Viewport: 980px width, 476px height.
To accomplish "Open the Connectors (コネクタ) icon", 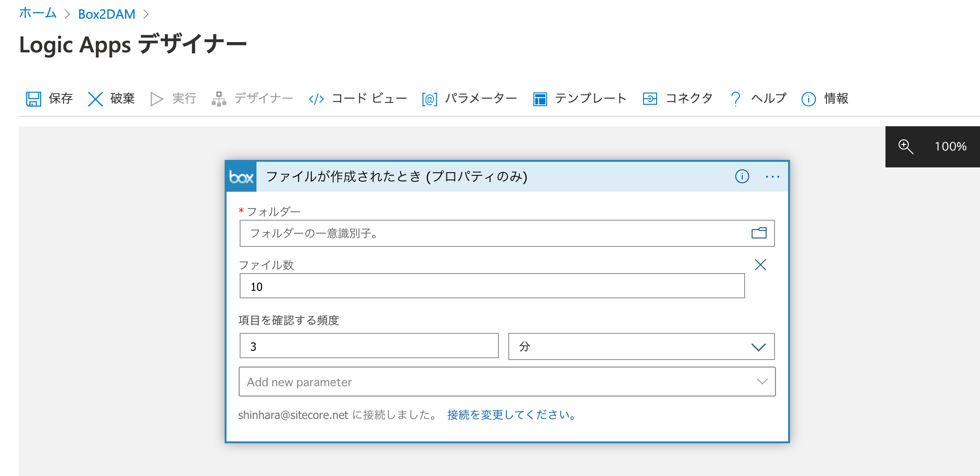I will (x=650, y=99).
